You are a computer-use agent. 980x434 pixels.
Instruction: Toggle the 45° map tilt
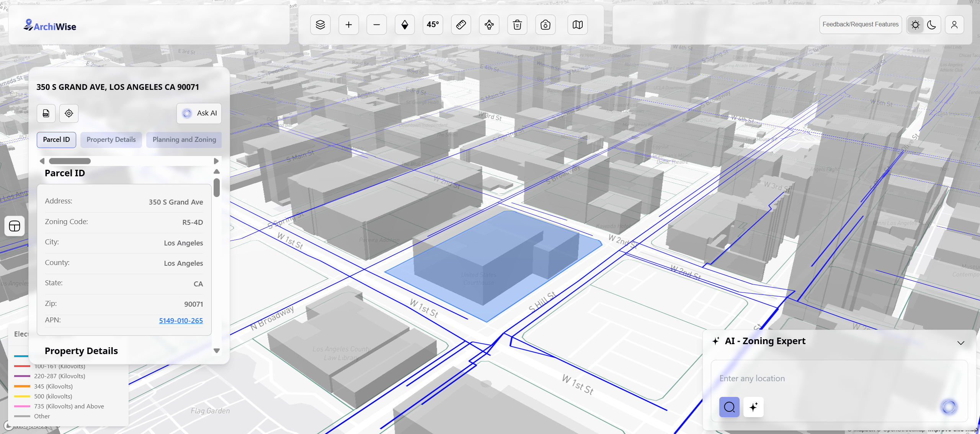[x=433, y=25]
